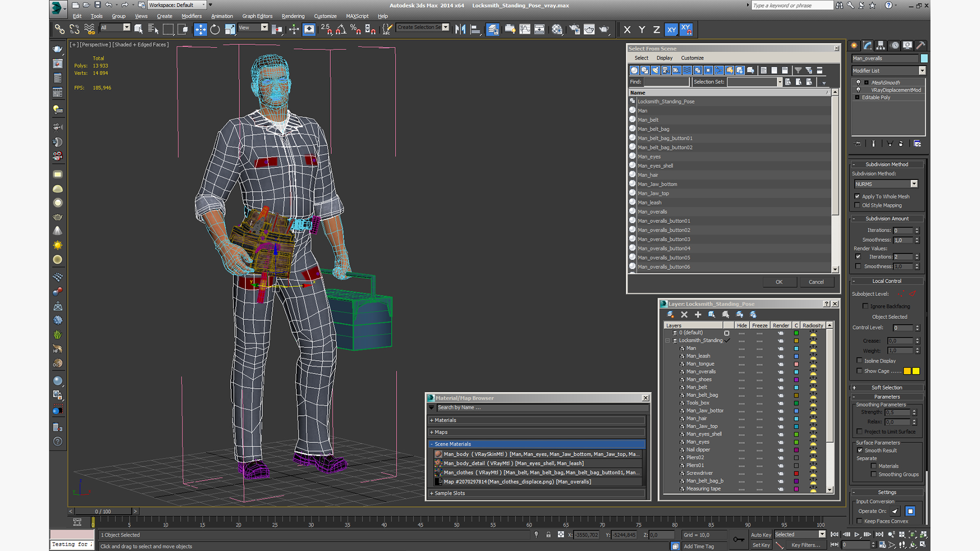
Task: Enable Old Style Mapping checkbox
Action: 857,205
